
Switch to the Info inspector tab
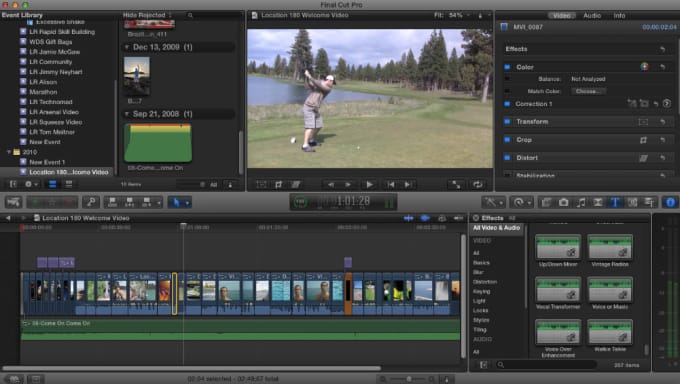[x=619, y=16]
